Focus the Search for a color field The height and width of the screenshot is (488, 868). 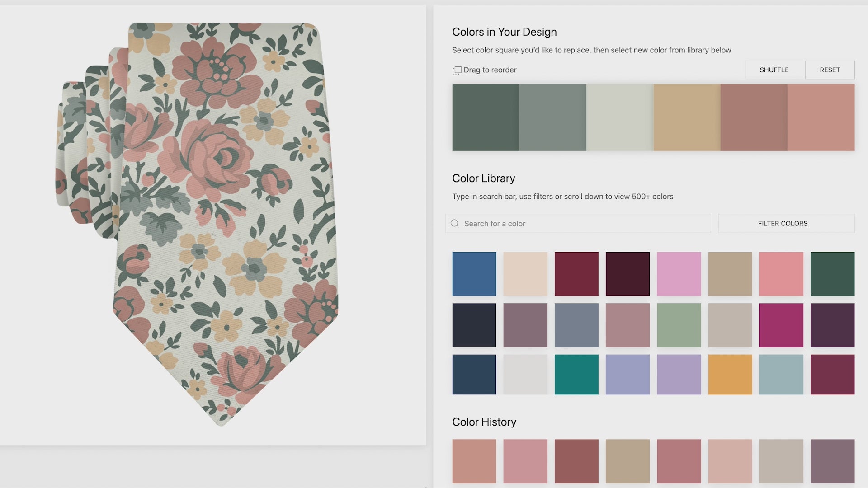point(578,224)
